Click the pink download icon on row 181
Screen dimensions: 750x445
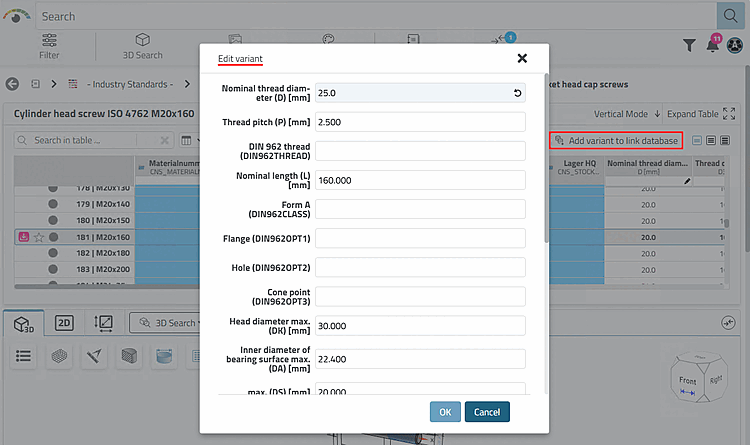24,237
